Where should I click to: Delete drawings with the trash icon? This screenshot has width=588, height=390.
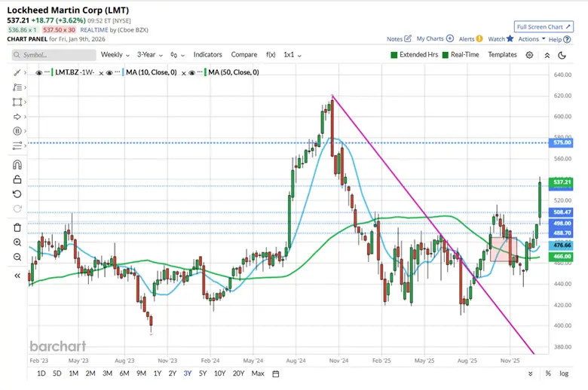(x=18, y=227)
